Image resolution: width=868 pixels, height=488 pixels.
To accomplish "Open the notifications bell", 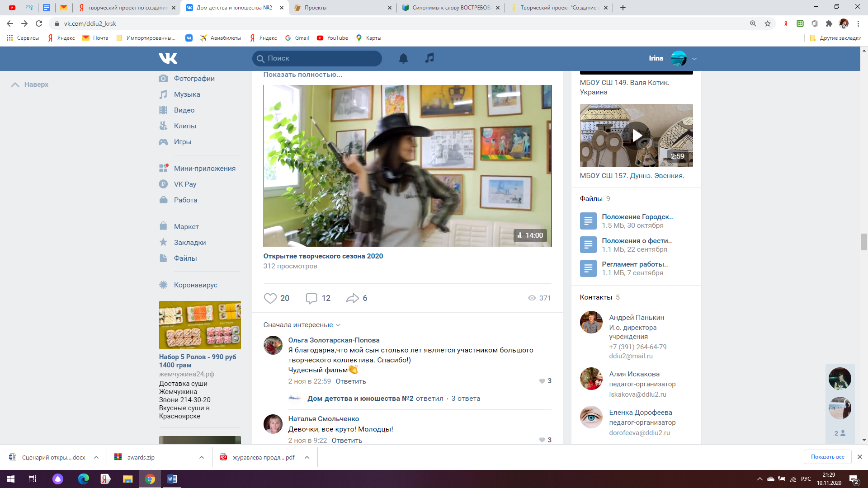I will pyautogui.click(x=403, y=58).
